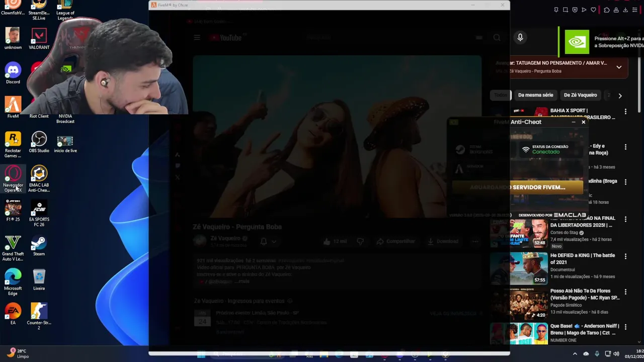Viewport: 644px width, 362px height.
Task: Launch Navegador Opera GX desktop shortcut
Action: coord(13,179)
